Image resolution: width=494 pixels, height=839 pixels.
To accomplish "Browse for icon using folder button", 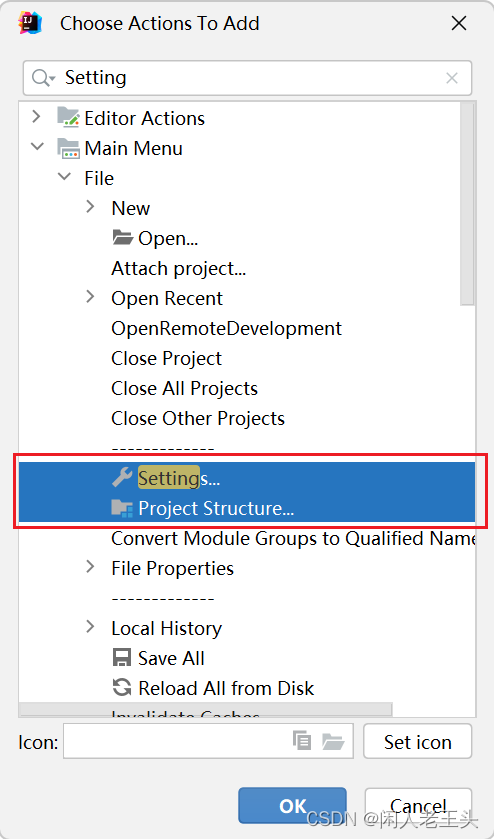I will (333, 741).
